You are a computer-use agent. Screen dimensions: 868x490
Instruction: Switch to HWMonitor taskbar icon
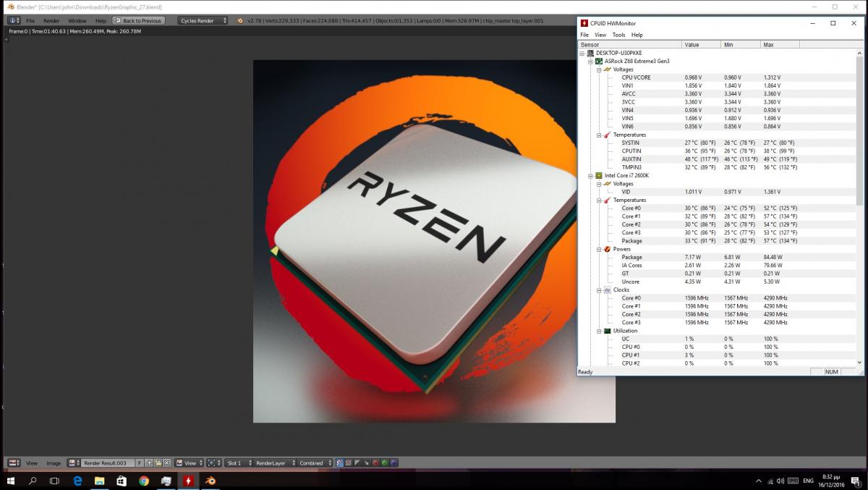pyautogui.click(x=188, y=481)
